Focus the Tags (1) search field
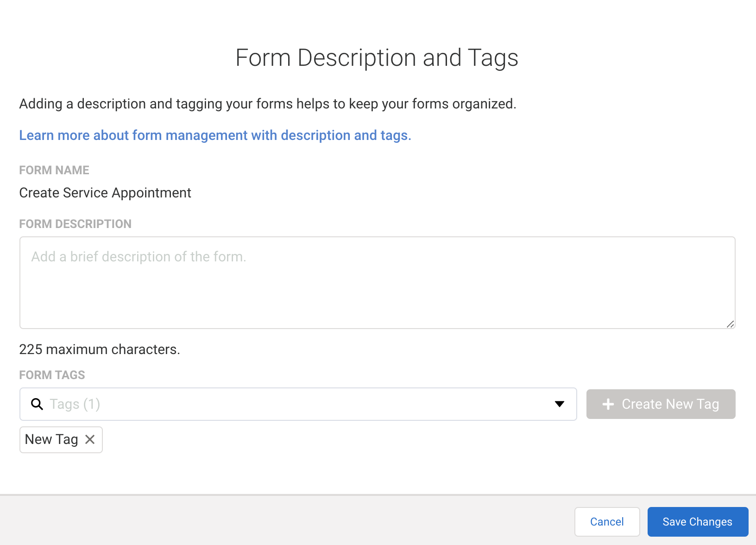 pyautogui.click(x=296, y=404)
